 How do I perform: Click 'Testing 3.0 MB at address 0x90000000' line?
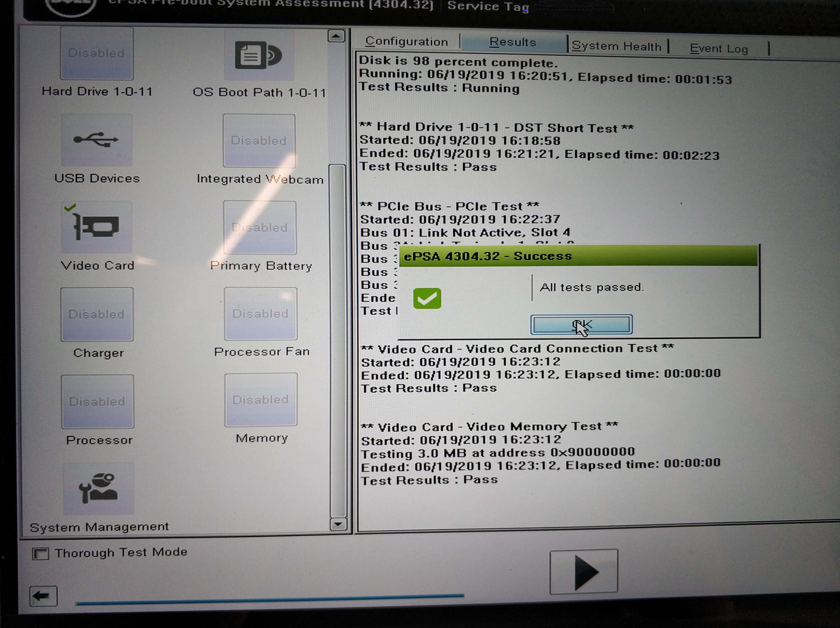pyautogui.click(x=498, y=453)
